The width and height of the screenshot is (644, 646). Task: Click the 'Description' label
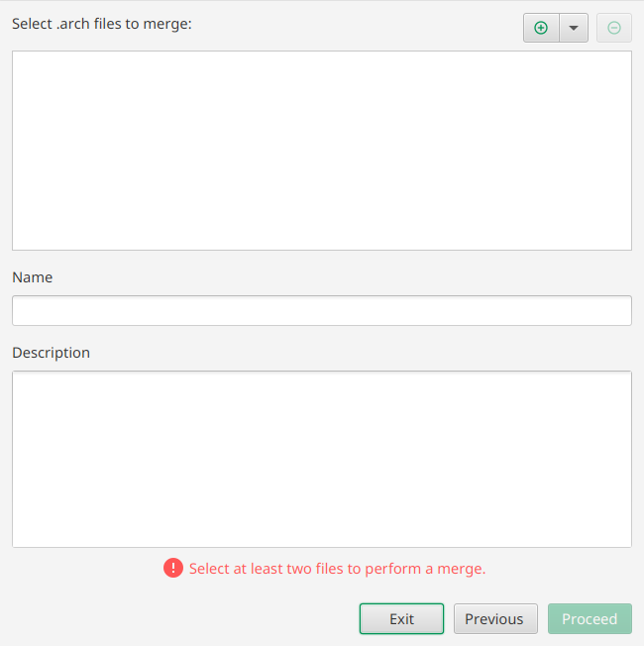click(x=52, y=353)
